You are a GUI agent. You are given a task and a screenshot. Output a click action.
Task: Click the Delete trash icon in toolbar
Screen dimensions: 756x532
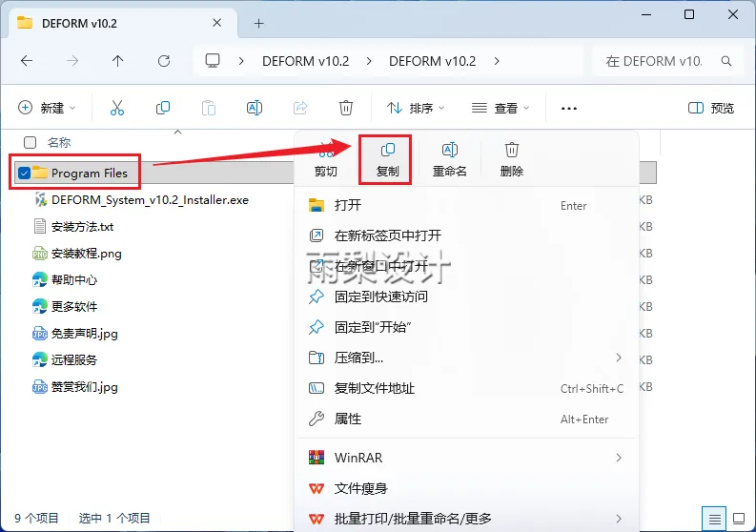(346, 108)
